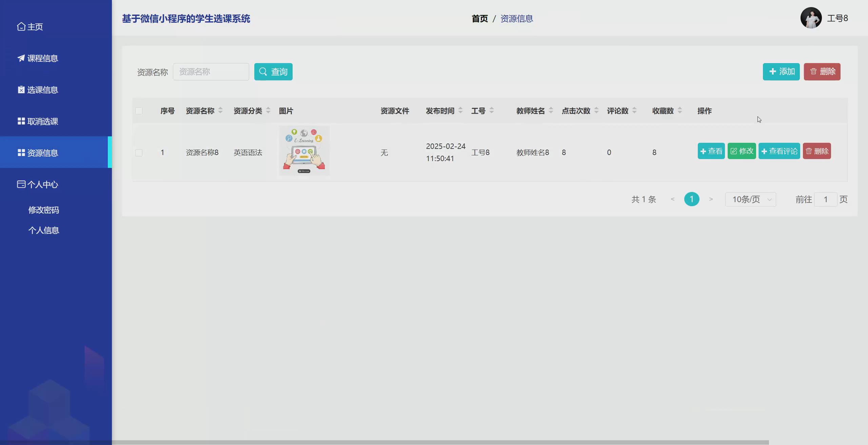Navigate to 首页 via the breadcrumb
868x445 pixels.
tap(479, 19)
